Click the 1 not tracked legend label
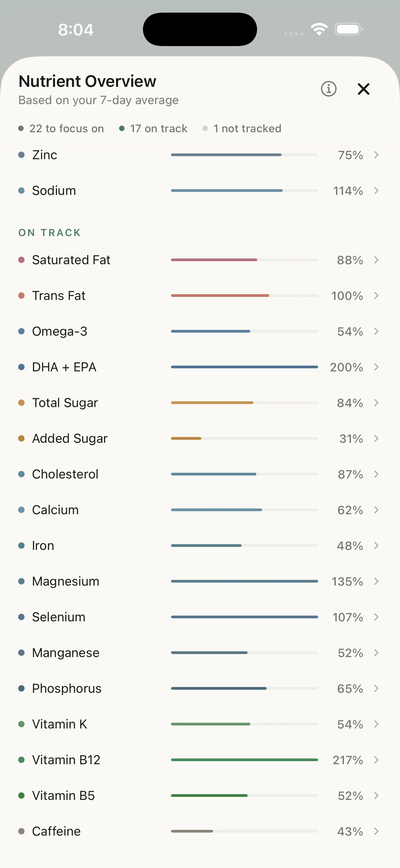Viewport: 400px width, 868px height. click(x=247, y=128)
